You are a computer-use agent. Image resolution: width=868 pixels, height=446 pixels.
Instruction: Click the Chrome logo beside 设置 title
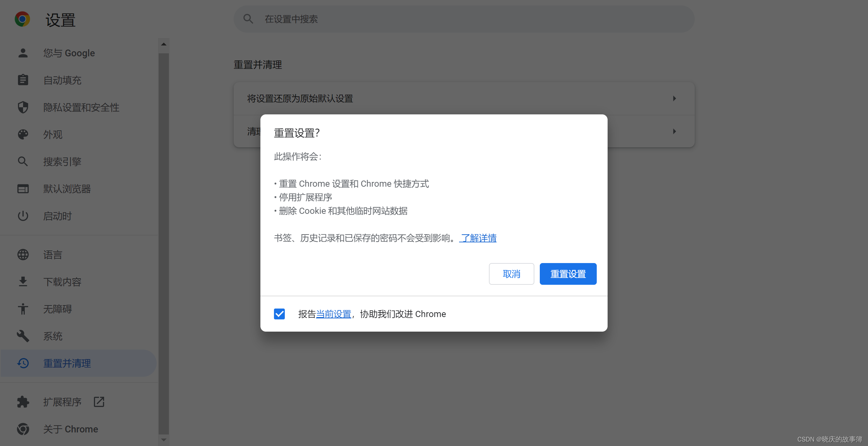coord(22,19)
